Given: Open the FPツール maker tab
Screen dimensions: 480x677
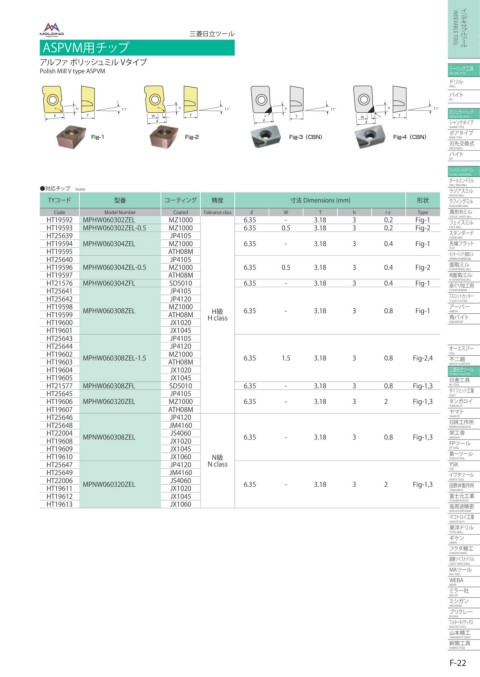Looking at the screenshot, I should coord(464,444).
